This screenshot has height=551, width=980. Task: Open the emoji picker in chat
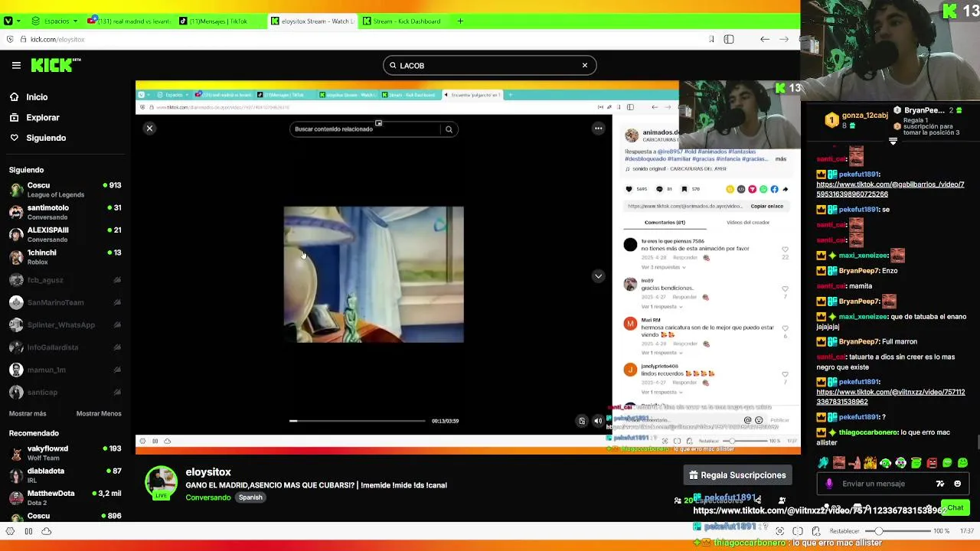point(957,484)
